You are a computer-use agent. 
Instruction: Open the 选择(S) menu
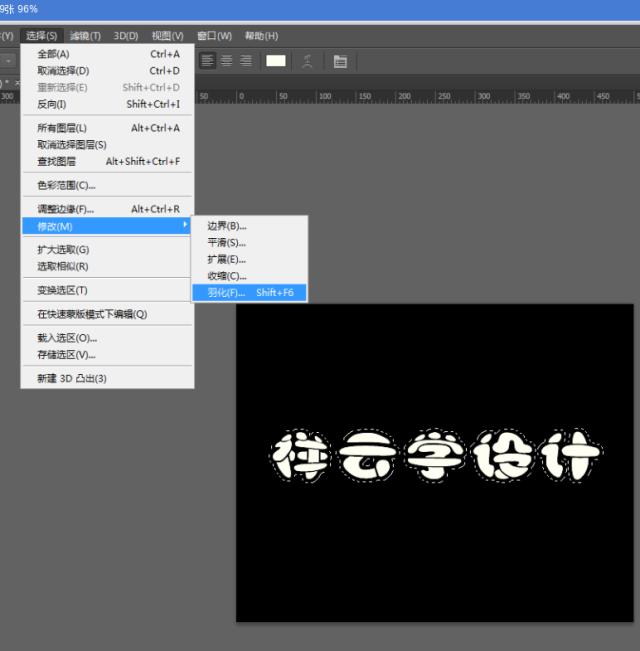[42, 36]
